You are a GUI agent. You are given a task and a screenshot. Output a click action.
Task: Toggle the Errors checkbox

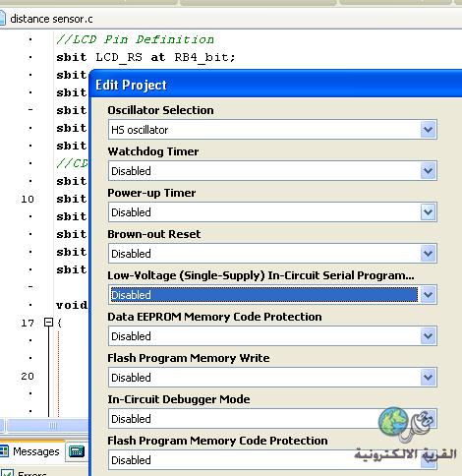tap(7, 473)
